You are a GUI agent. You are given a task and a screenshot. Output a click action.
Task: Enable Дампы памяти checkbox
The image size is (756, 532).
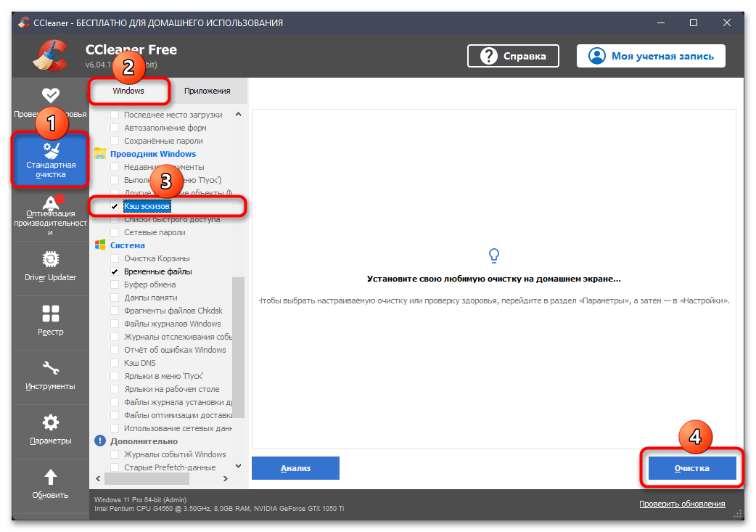(x=115, y=297)
